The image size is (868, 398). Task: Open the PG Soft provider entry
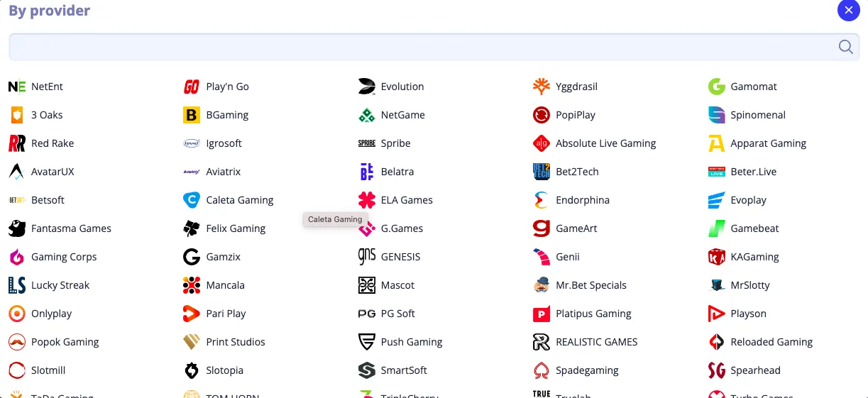point(397,314)
